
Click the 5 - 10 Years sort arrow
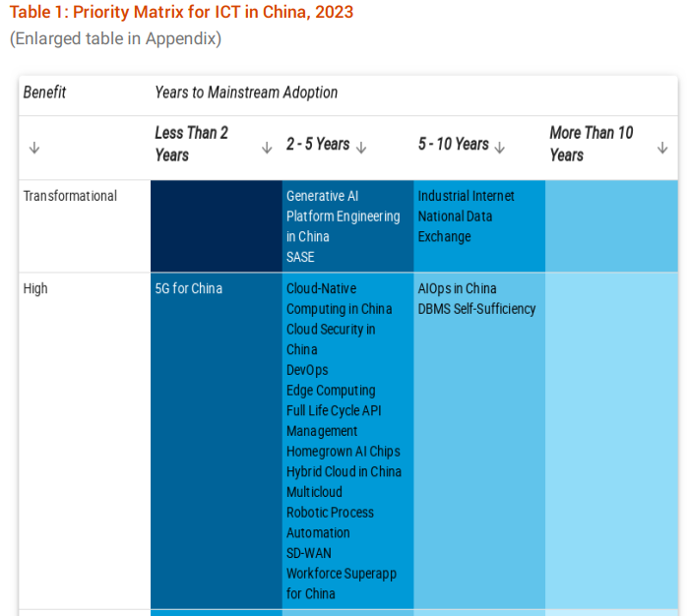click(x=499, y=148)
